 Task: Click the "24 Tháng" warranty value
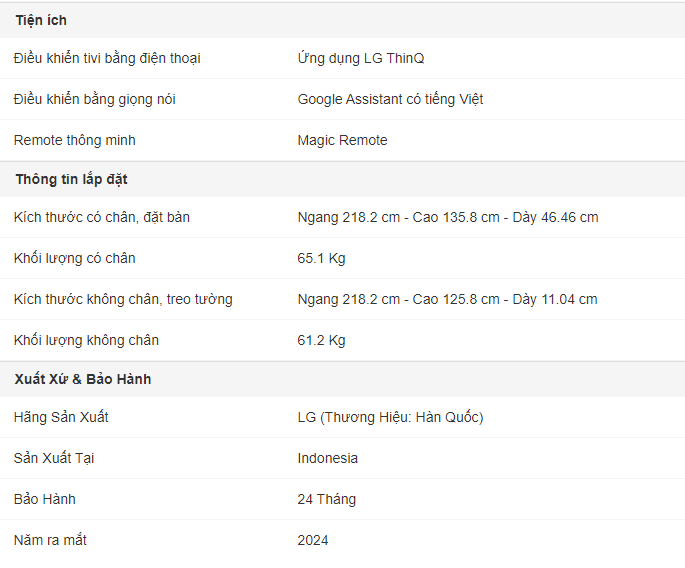tap(327, 499)
